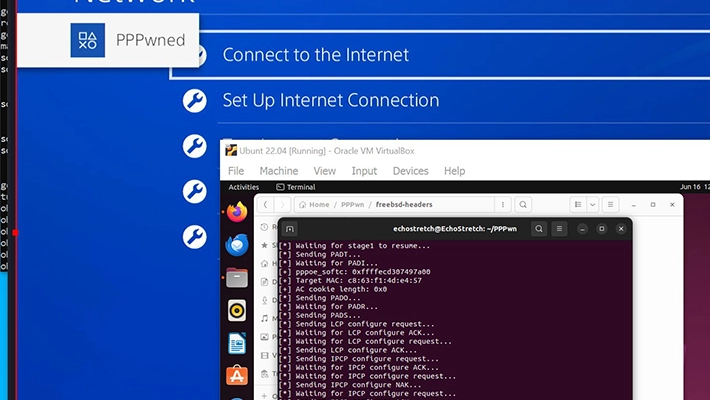Click the 'AC cookie length: 0x0' line
The height and width of the screenshot is (400, 710).
pyautogui.click(x=333, y=289)
